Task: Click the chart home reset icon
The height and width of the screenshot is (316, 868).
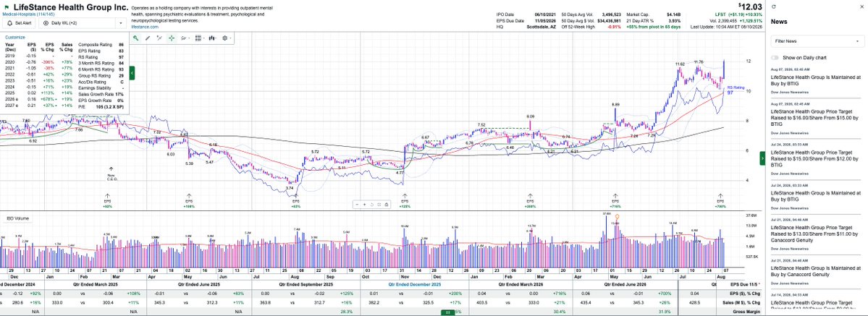Action: (x=386, y=204)
